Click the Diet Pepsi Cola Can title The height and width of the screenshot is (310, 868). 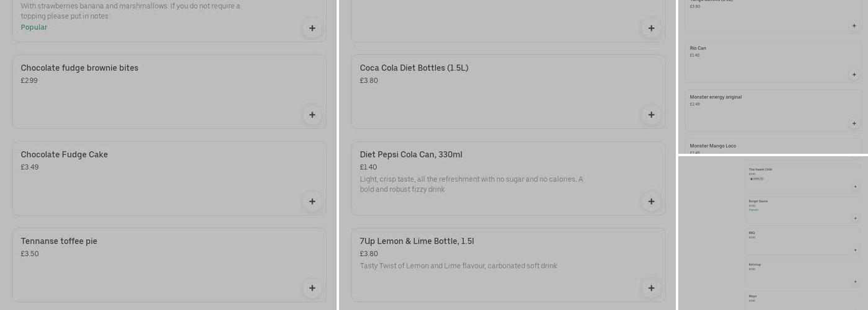point(410,154)
